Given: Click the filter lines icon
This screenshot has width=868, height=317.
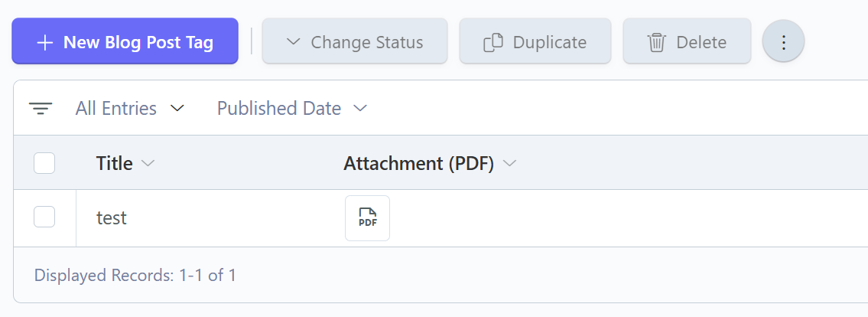Looking at the screenshot, I should click(x=41, y=109).
